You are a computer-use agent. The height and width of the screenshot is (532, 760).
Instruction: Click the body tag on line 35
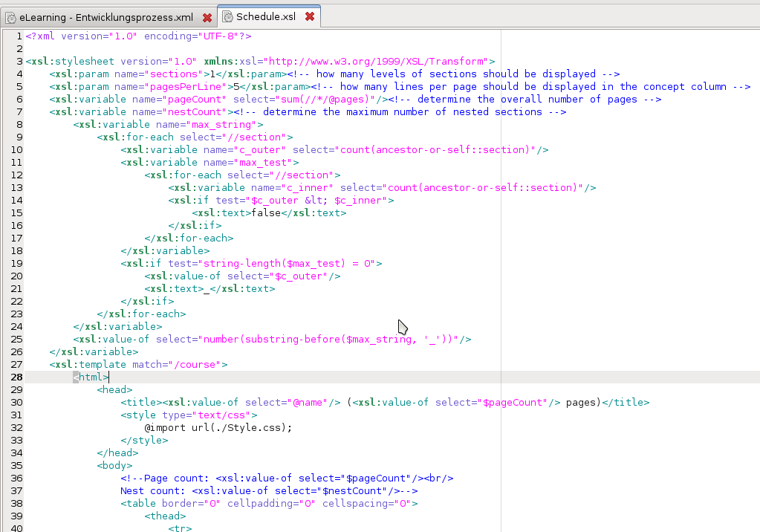(114, 465)
